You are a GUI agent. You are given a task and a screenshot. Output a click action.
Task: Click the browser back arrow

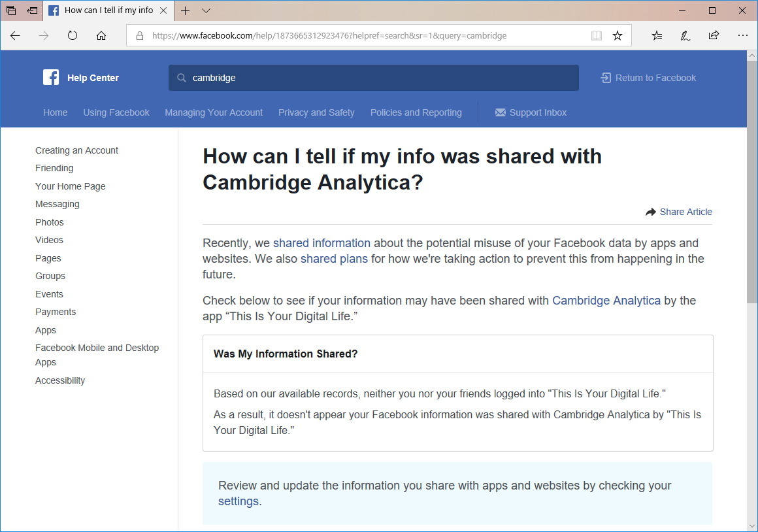pos(15,35)
